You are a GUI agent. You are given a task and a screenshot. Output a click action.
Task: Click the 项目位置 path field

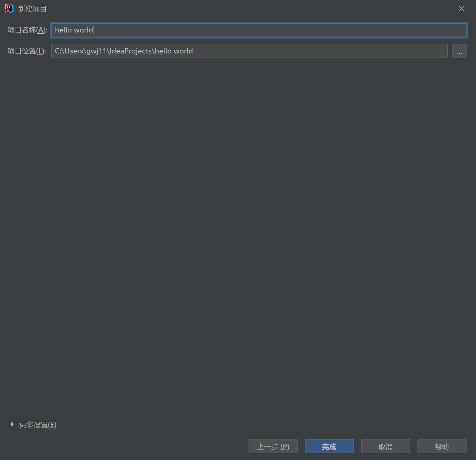(x=237, y=51)
